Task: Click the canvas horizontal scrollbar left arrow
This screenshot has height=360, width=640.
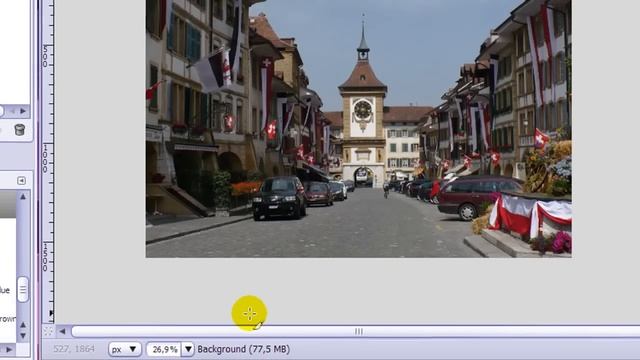Action: [x=62, y=331]
